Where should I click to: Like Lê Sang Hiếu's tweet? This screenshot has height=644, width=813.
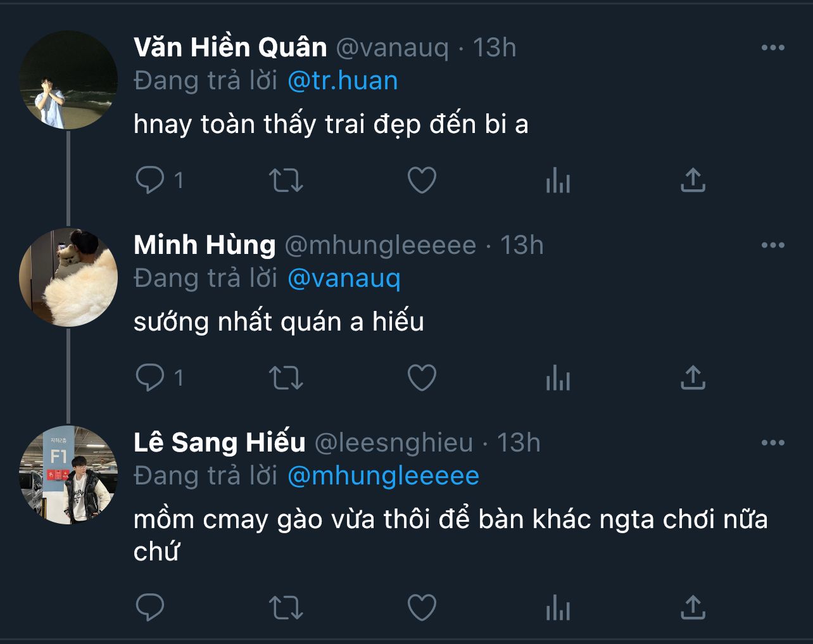(422, 608)
